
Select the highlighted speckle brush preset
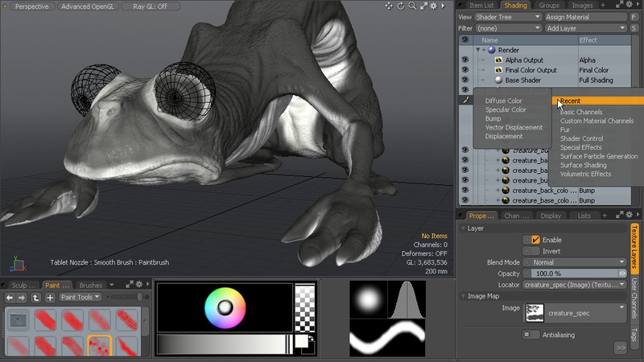click(x=99, y=347)
